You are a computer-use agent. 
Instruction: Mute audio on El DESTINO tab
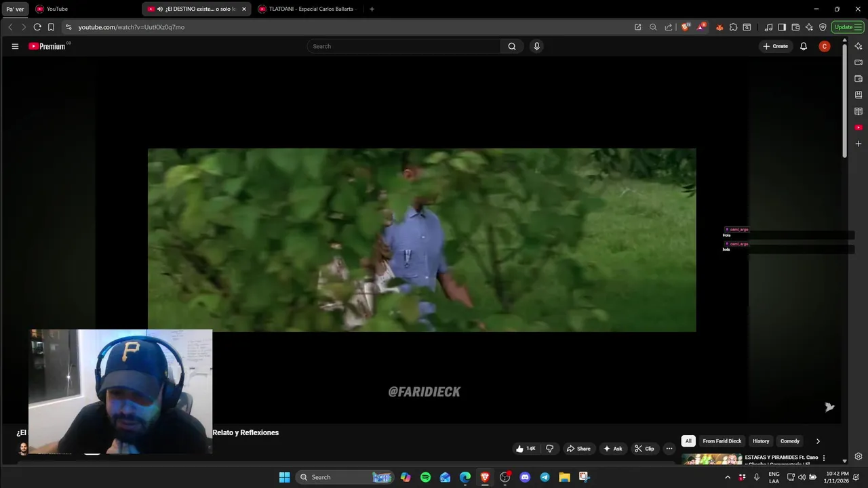[160, 9]
